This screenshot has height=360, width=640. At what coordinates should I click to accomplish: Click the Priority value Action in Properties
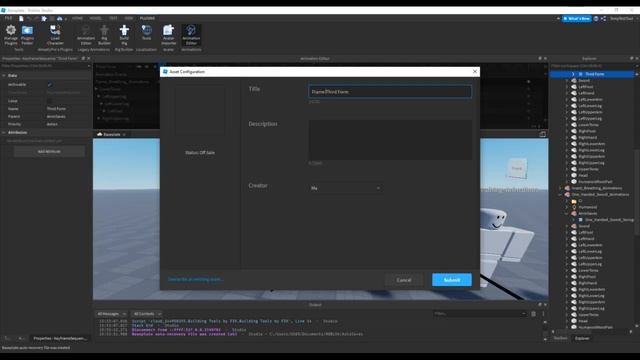pos(52,124)
